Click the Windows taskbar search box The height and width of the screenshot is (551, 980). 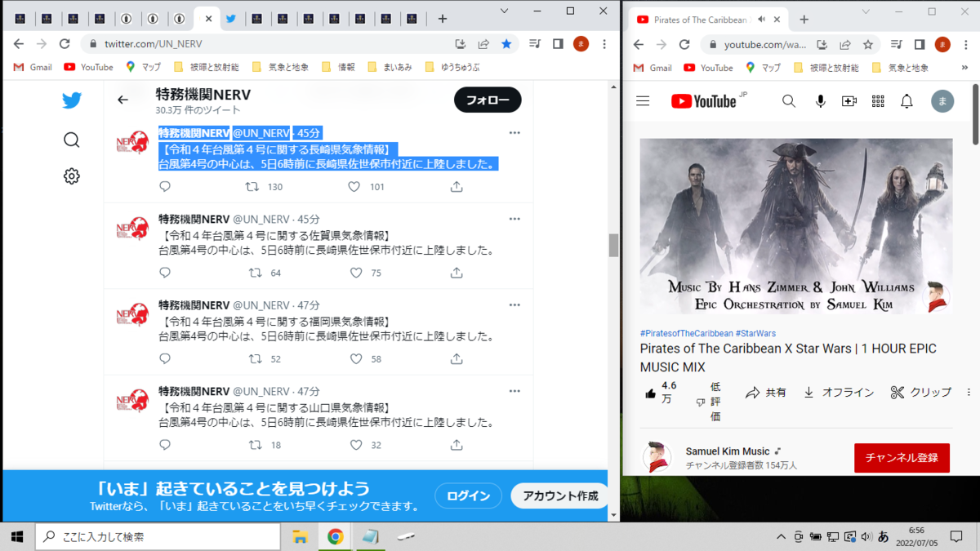tap(158, 536)
